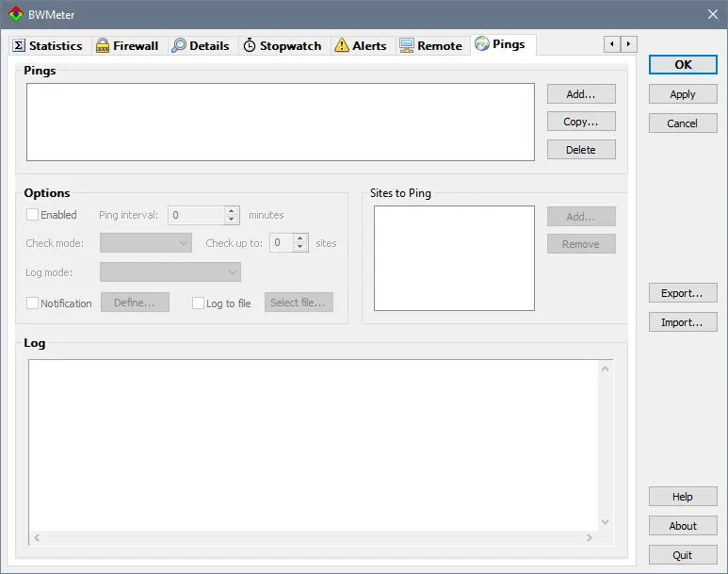Click the Apply button
Viewport: 728px width, 574px height.
pos(683,94)
